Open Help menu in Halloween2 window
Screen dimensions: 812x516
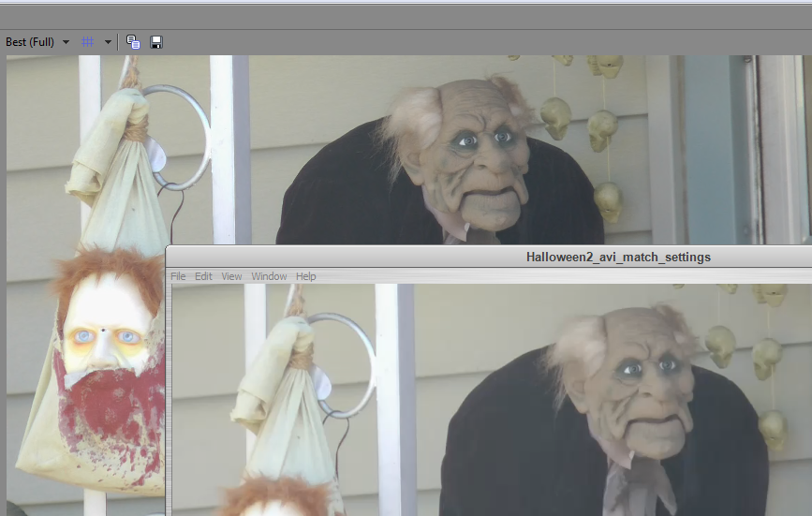[x=305, y=276]
